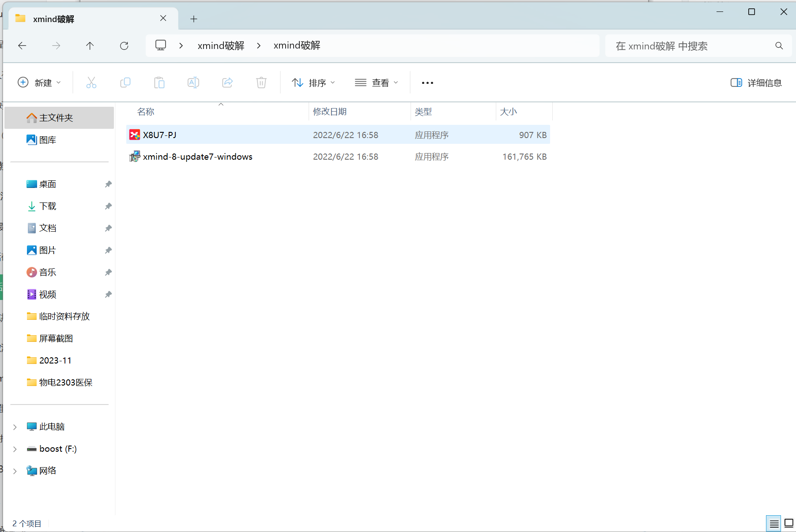Click the Cut scissors icon

pos(91,82)
